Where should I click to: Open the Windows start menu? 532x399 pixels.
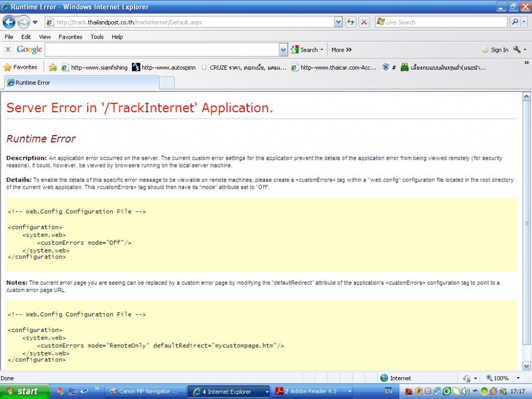(x=24, y=392)
